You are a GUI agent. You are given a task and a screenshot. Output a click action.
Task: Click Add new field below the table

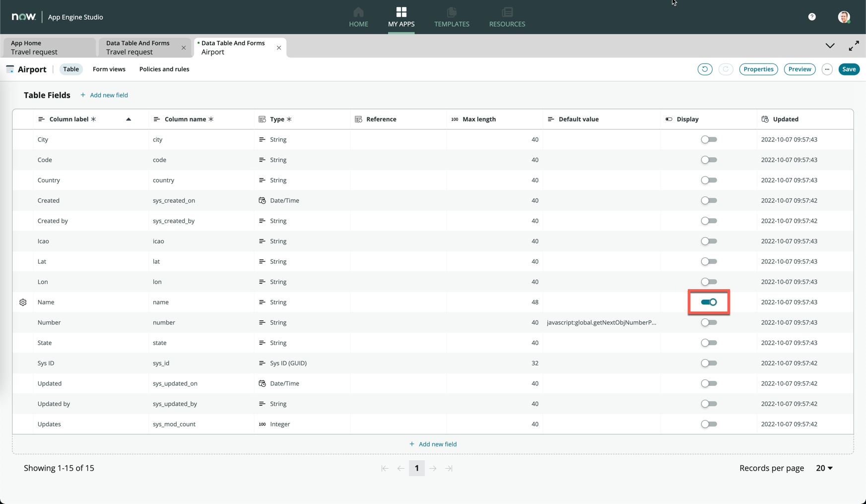433,444
